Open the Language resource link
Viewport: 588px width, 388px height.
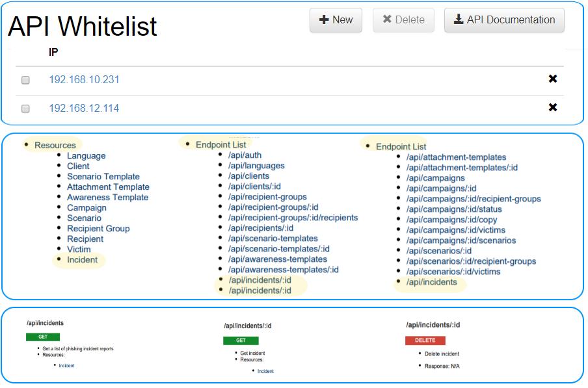pyautogui.click(x=87, y=156)
